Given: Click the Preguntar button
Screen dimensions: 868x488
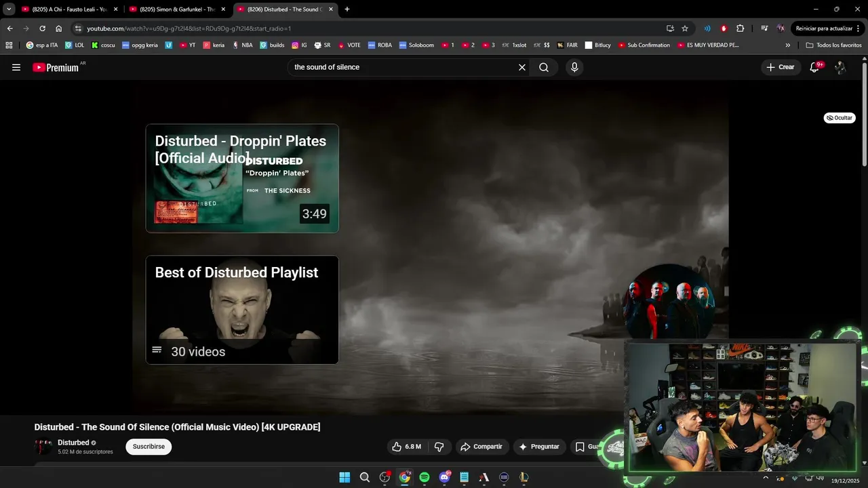Looking at the screenshot, I should coord(539,447).
